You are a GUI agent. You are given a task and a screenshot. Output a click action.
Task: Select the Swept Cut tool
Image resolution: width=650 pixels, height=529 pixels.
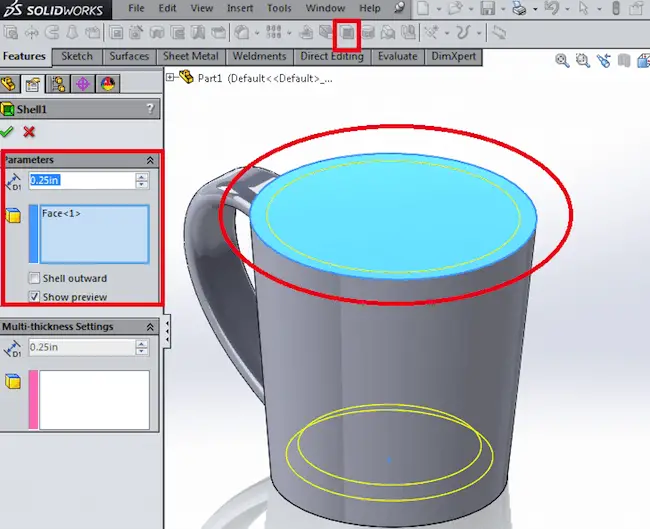[177, 32]
